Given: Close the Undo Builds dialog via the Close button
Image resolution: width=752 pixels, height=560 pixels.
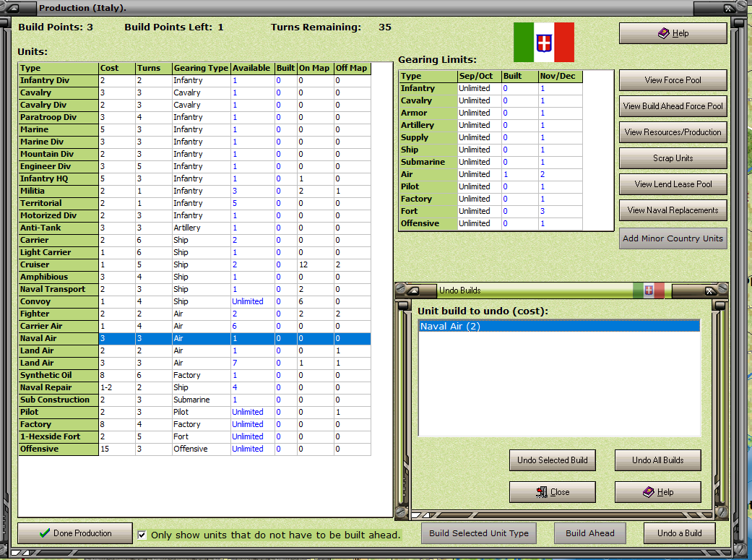Looking at the screenshot, I should tap(552, 492).
